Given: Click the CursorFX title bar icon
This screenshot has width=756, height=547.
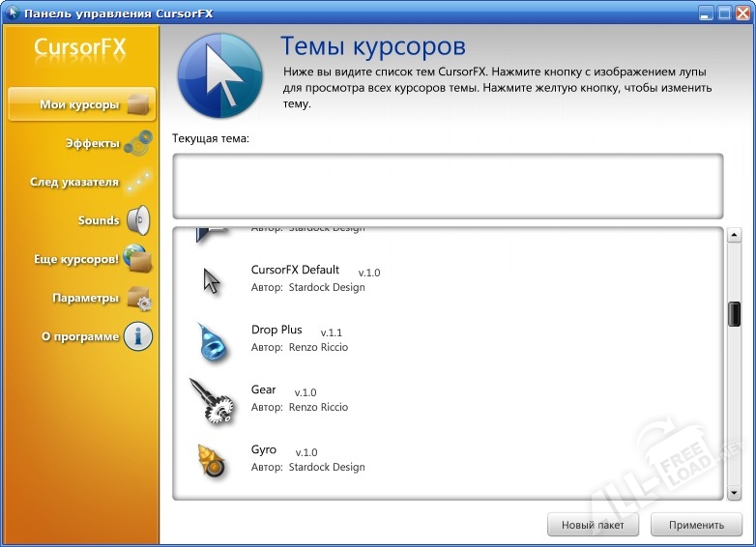Looking at the screenshot, I should [x=13, y=12].
